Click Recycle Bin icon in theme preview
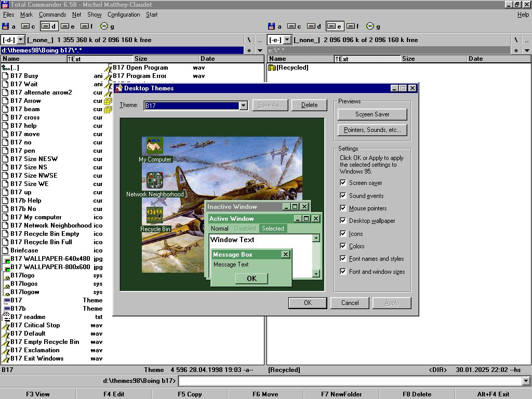The width and height of the screenshot is (532, 399). (155, 216)
